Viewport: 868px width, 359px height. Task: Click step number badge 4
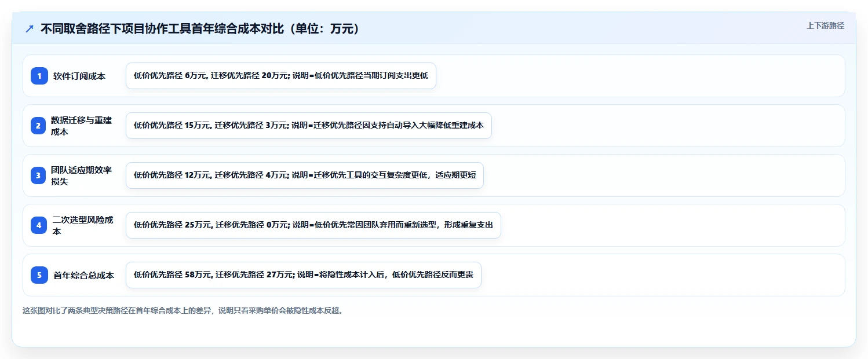pyautogui.click(x=39, y=225)
